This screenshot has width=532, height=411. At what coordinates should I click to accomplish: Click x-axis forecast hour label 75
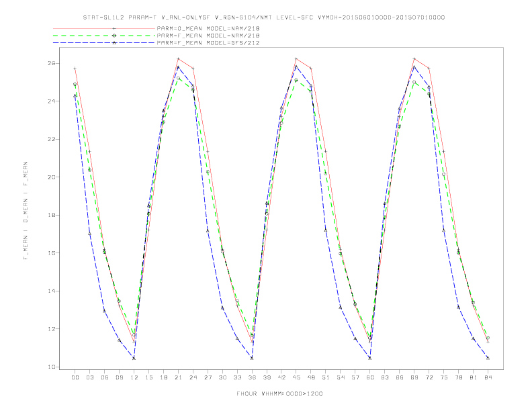(x=444, y=377)
